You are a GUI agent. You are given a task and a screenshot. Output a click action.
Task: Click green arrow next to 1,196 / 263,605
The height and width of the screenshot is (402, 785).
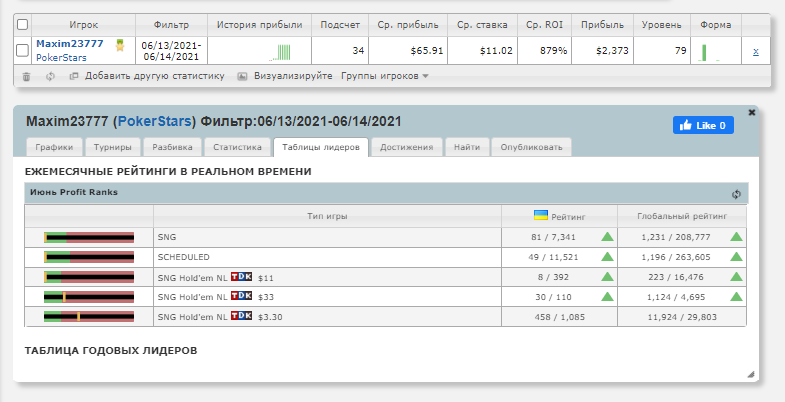click(x=736, y=257)
